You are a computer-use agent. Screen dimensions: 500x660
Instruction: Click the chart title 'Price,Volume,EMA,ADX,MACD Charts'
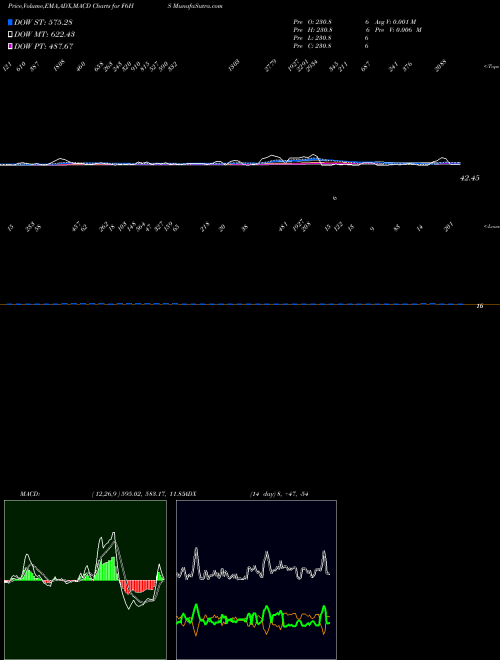tap(59, 6)
